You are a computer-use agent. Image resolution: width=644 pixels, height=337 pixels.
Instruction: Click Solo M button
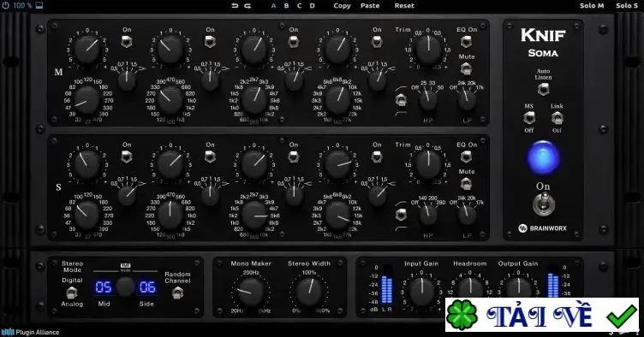click(592, 5)
